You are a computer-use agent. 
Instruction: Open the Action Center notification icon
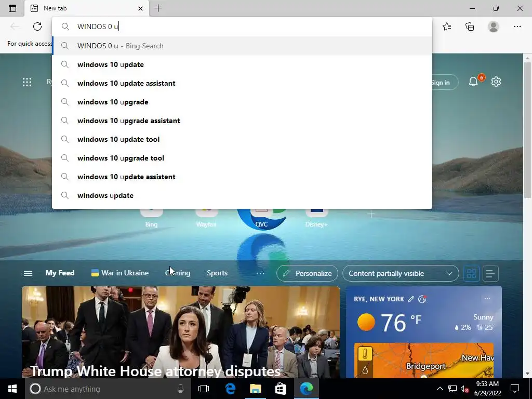[x=515, y=389]
